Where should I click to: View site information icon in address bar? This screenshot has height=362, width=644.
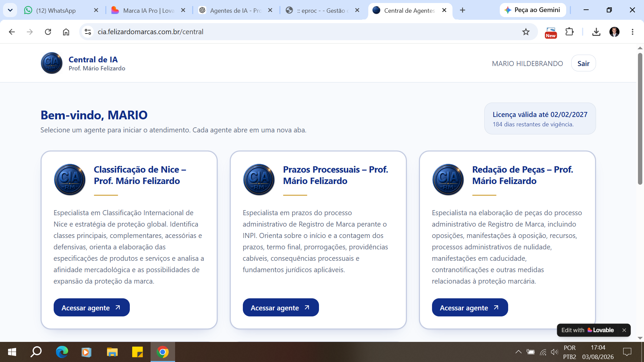click(88, 32)
